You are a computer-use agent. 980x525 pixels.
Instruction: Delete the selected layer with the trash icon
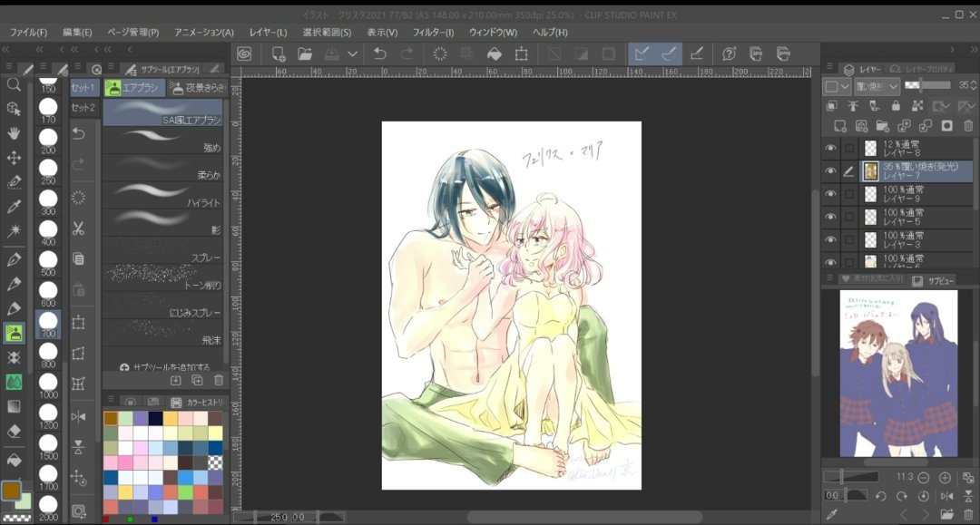pos(968,126)
